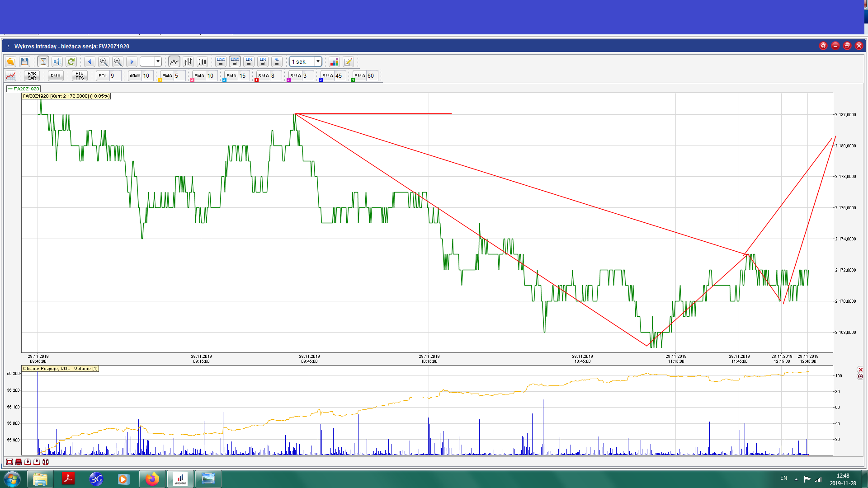Select the FW20Z1920 series legend tab

tap(24, 89)
